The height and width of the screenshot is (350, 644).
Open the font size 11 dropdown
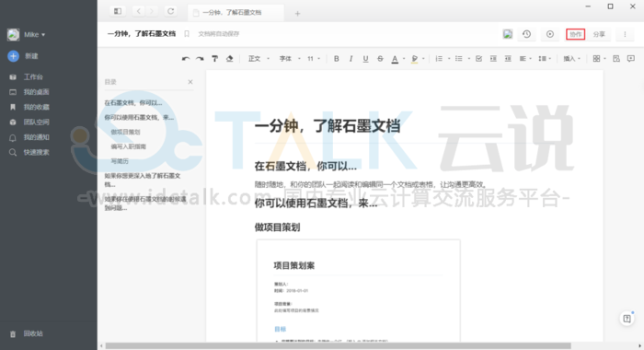[314, 59]
